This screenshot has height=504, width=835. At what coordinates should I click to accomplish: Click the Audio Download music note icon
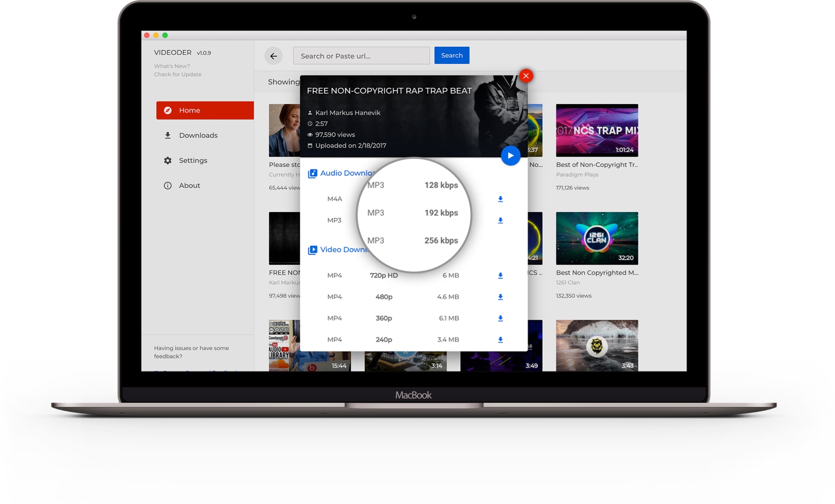click(312, 173)
